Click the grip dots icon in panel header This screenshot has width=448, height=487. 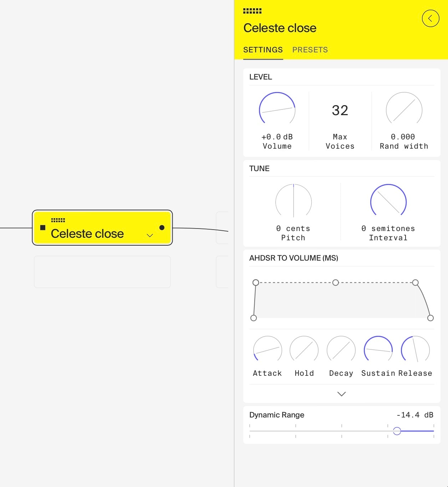(x=252, y=11)
